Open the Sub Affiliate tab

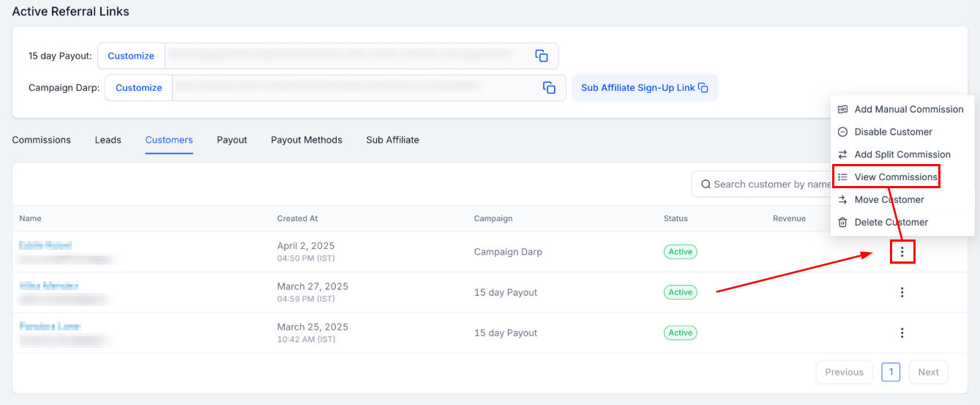(392, 140)
